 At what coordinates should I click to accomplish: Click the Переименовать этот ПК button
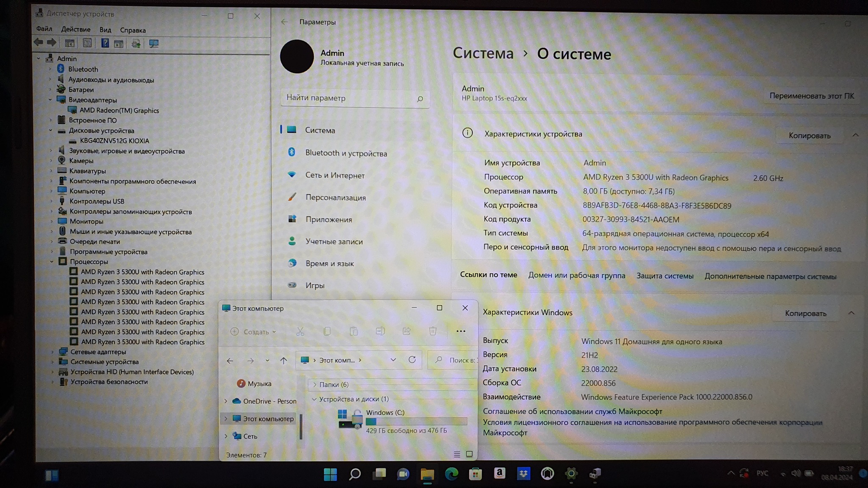pyautogui.click(x=811, y=96)
